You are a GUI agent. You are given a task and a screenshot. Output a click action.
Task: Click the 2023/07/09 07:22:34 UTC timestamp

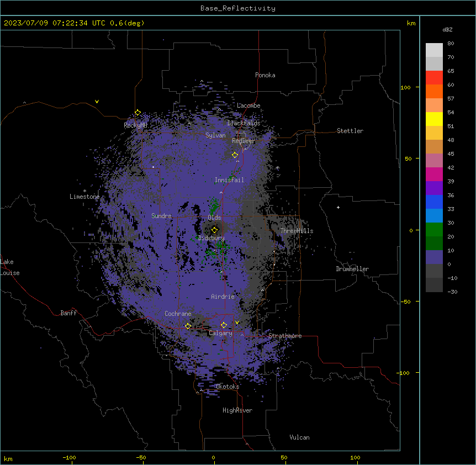pos(55,23)
